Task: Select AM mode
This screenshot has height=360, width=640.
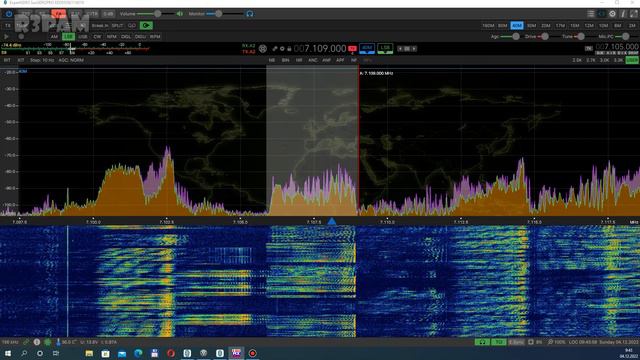Action: click(54, 36)
